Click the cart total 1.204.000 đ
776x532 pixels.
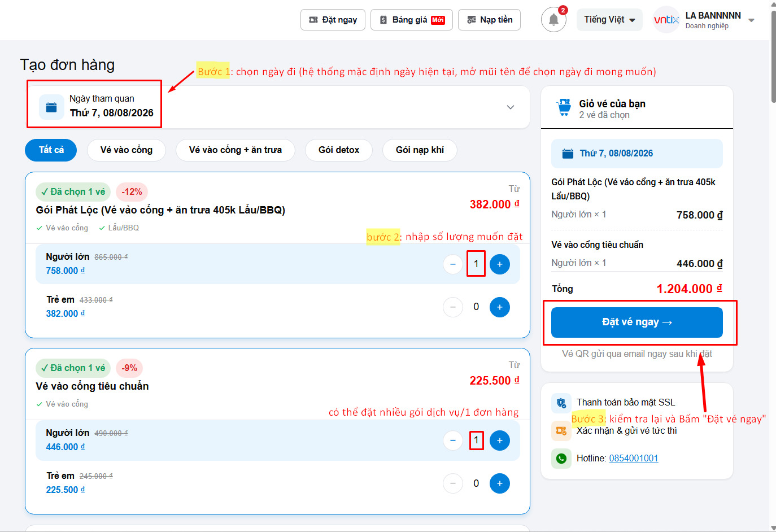click(689, 289)
